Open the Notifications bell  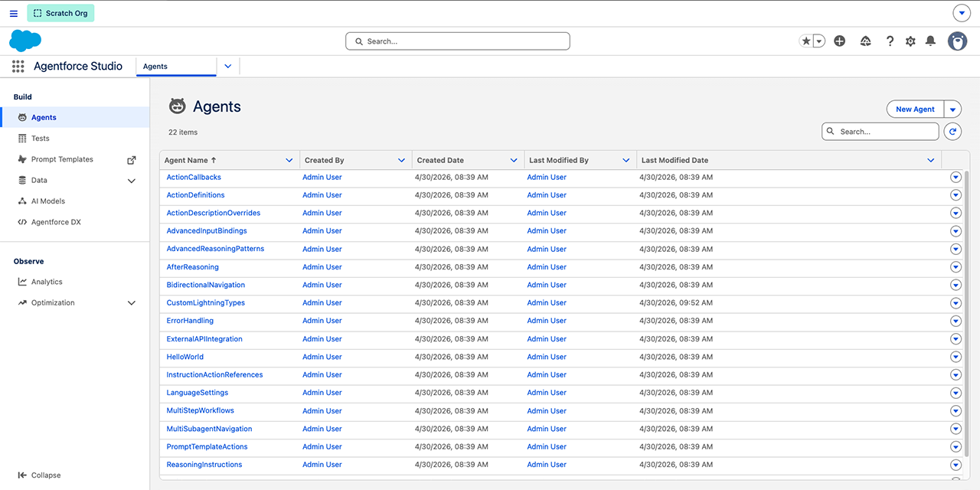(x=930, y=41)
